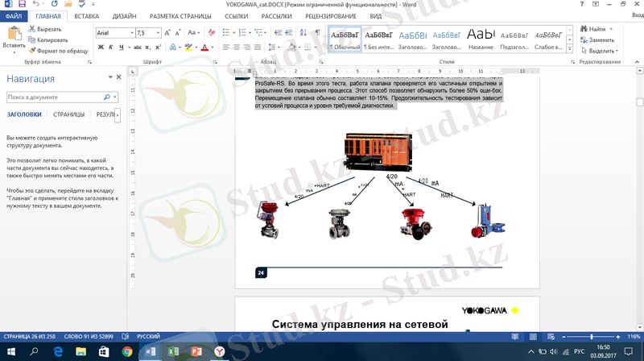
Task: Click the Cut (Вырезать) button
Action: 48,29
